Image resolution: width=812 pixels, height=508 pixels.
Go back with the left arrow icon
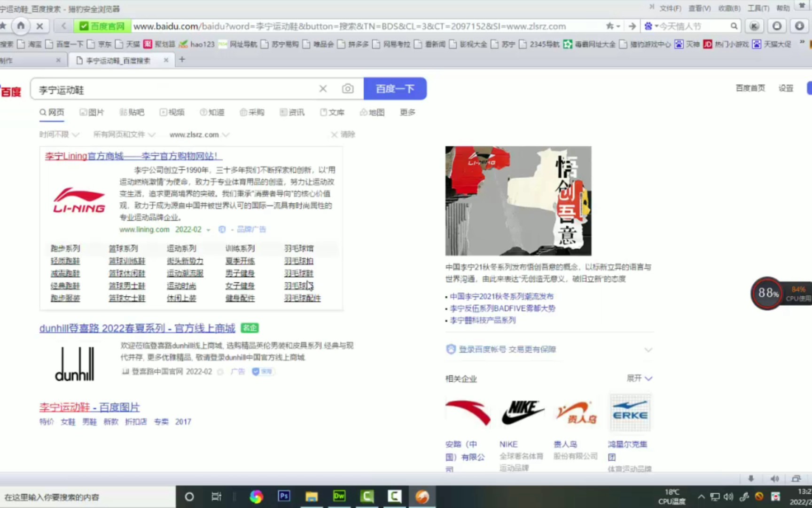[64, 26]
